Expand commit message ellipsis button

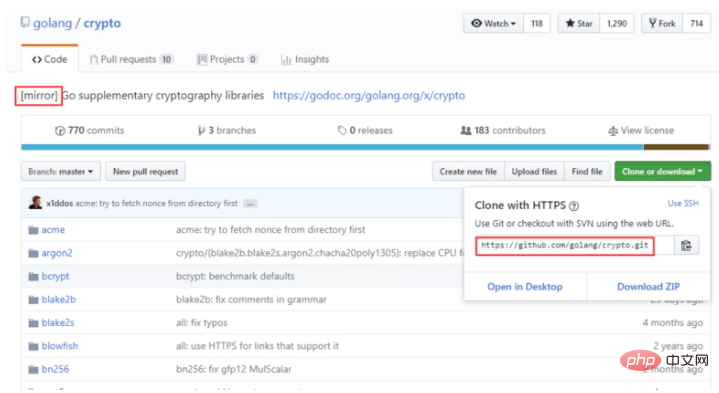point(250,204)
